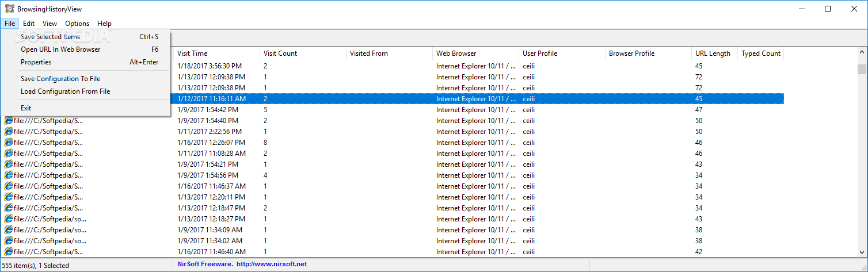
Task: Click Internet Explorer icon in 1/11/2017 11:08:28 AM row
Action: (x=9, y=154)
